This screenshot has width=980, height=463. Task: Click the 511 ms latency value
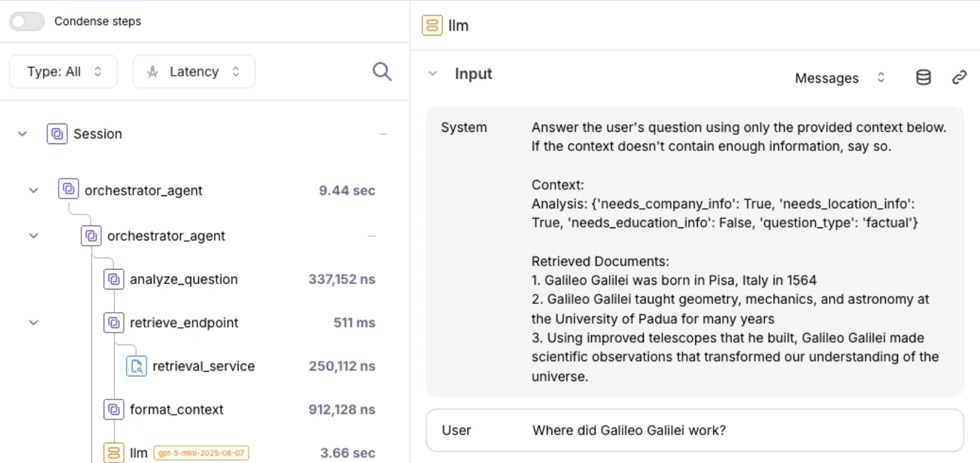[355, 322]
